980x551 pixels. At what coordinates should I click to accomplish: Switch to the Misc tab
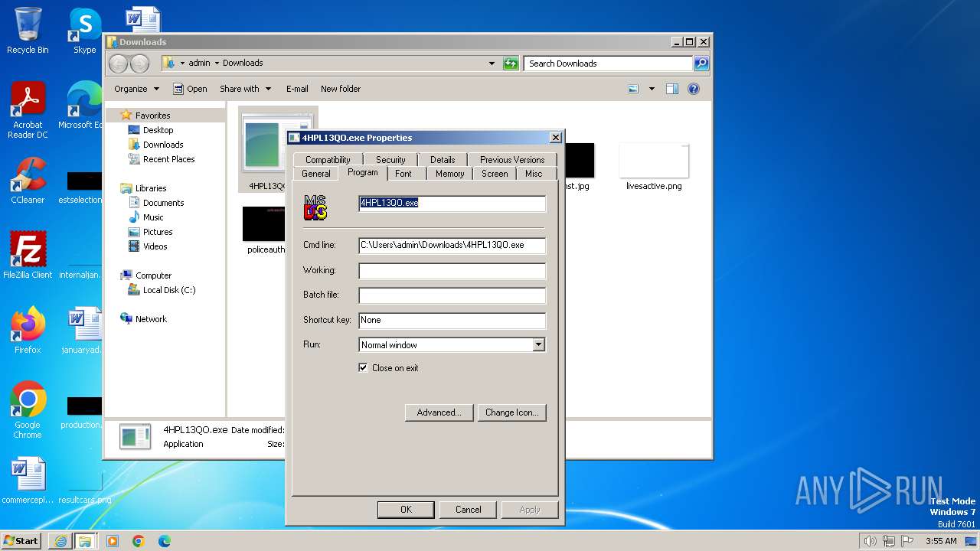pyautogui.click(x=534, y=174)
